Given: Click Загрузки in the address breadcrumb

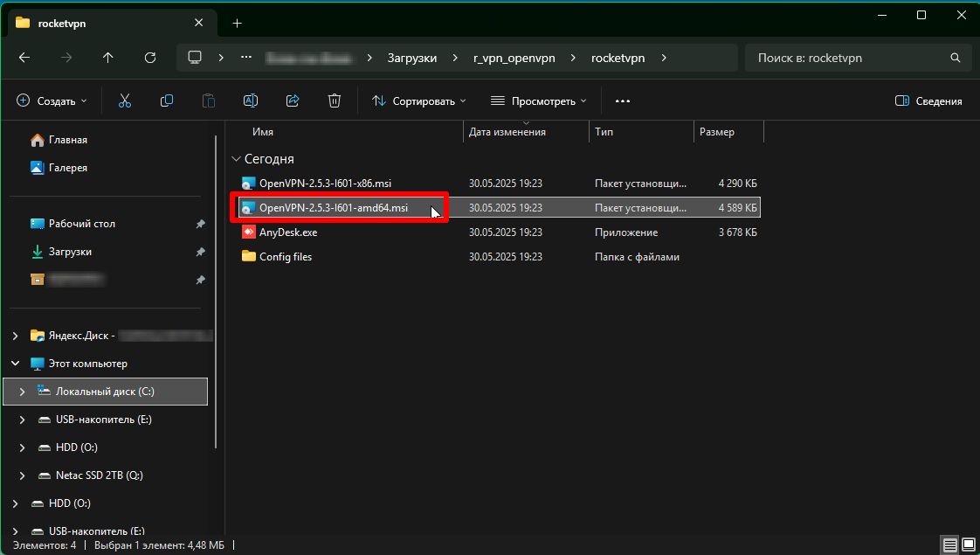Looking at the screenshot, I should click(x=412, y=58).
